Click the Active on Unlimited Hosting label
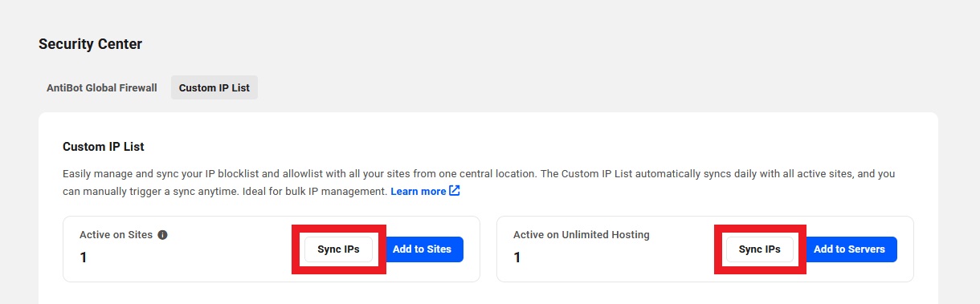Viewport: 980px width, 304px height. 582,235
